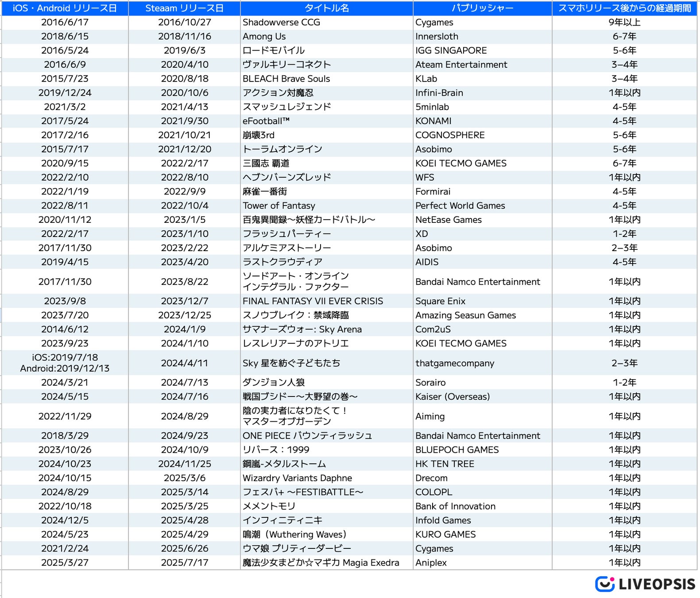This screenshot has width=700, height=598.
Task: Select the "崩壊3rd" title cell
Action: click(x=327, y=135)
